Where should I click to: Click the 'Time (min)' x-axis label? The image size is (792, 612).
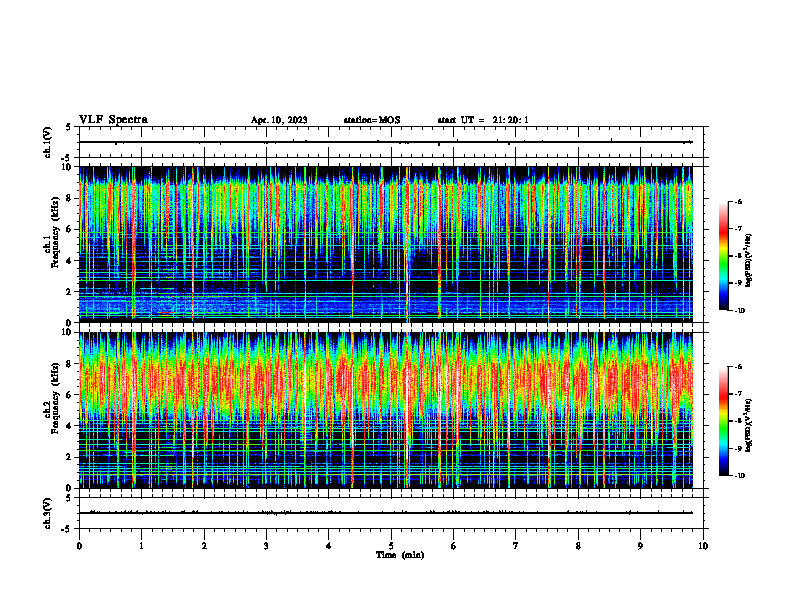[x=400, y=555]
